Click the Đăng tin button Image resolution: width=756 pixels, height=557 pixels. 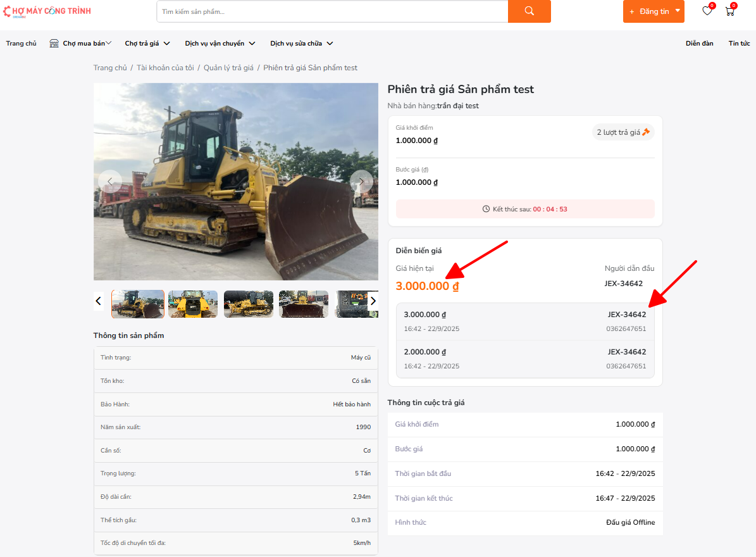tap(654, 11)
